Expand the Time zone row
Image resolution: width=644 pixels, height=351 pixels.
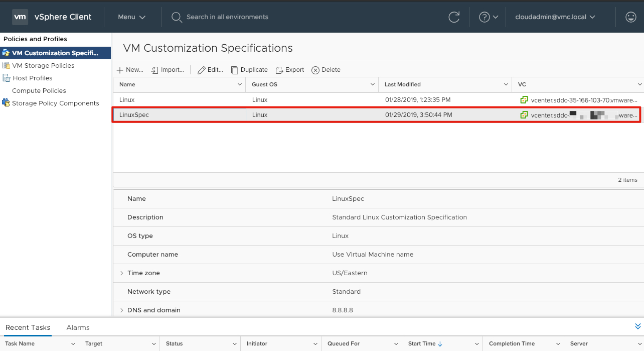pos(121,273)
